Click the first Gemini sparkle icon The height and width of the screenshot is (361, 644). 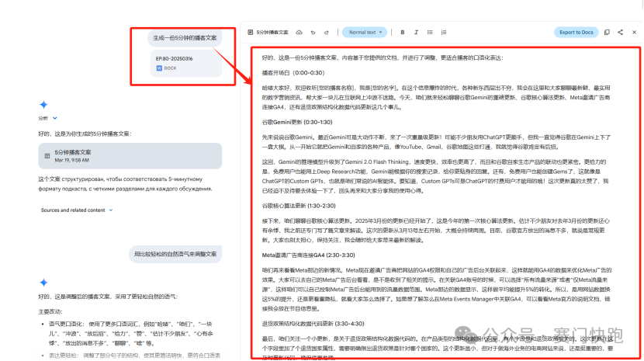point(43,105)
